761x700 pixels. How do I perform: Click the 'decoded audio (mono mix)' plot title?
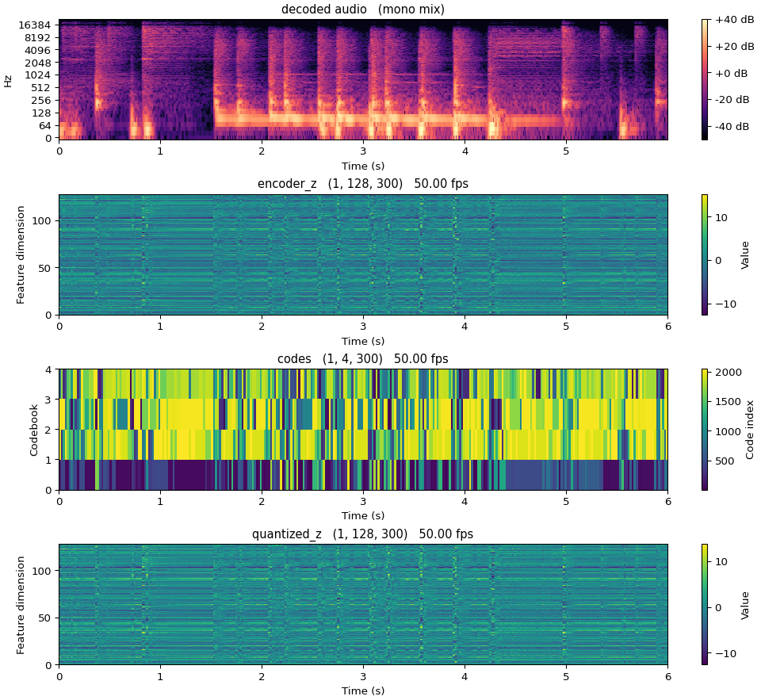tap(363, 10)
